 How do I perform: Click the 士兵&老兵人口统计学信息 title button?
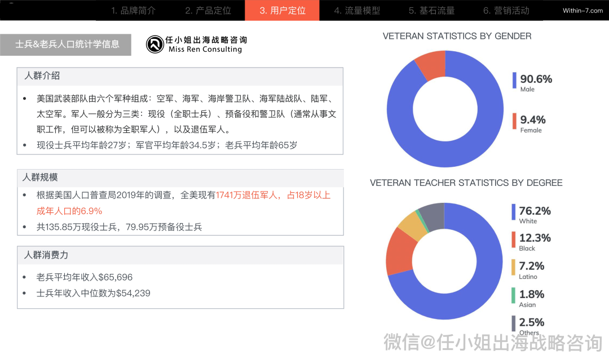tap(65, 45)
